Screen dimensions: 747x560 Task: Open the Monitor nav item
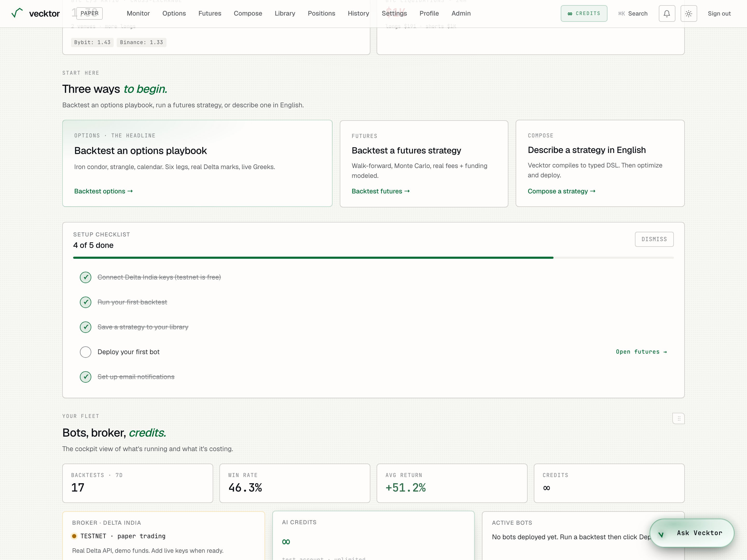point(138,13)
